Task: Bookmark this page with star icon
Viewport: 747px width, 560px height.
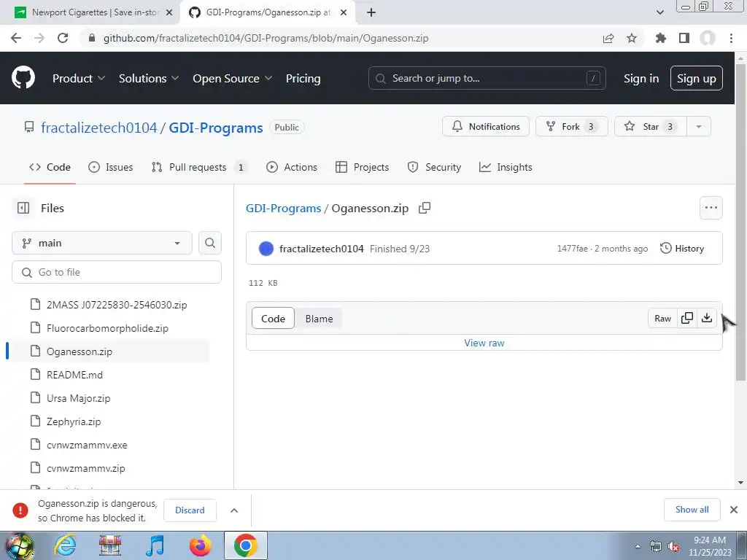Action: tap(632, 38)
